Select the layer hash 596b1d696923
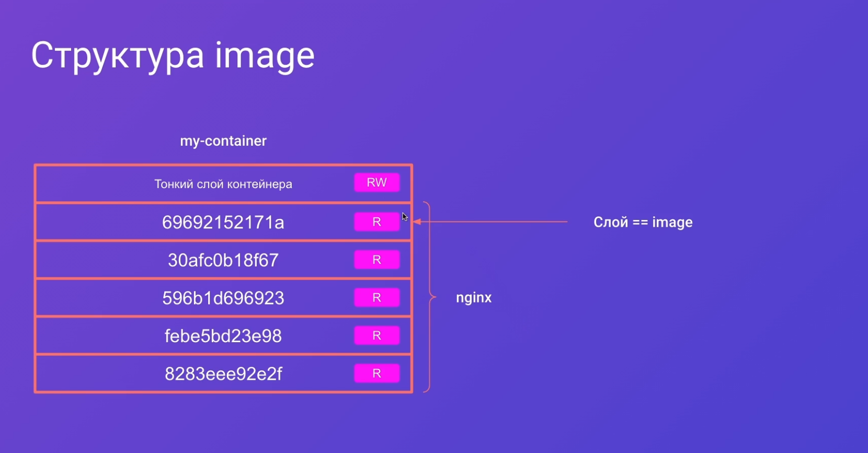 [223, 298]
